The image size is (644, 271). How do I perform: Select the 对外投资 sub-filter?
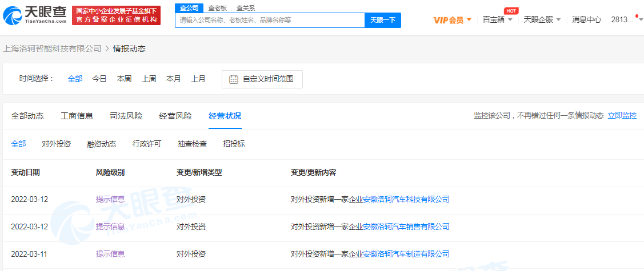point(56,144)
